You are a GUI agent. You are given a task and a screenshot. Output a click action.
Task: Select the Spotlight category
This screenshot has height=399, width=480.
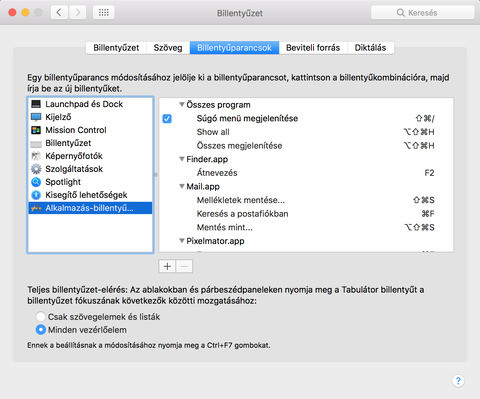[x=90, y=182]
